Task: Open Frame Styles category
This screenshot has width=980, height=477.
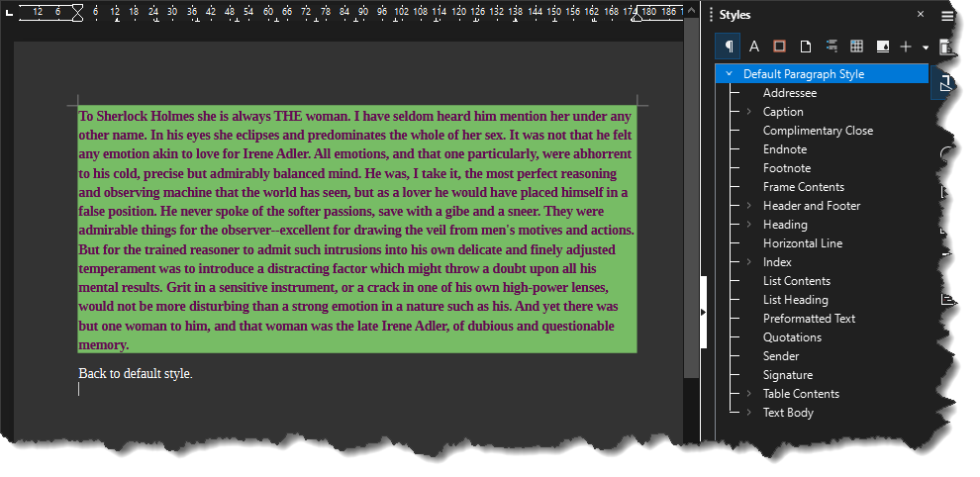Action: point(779,47)
